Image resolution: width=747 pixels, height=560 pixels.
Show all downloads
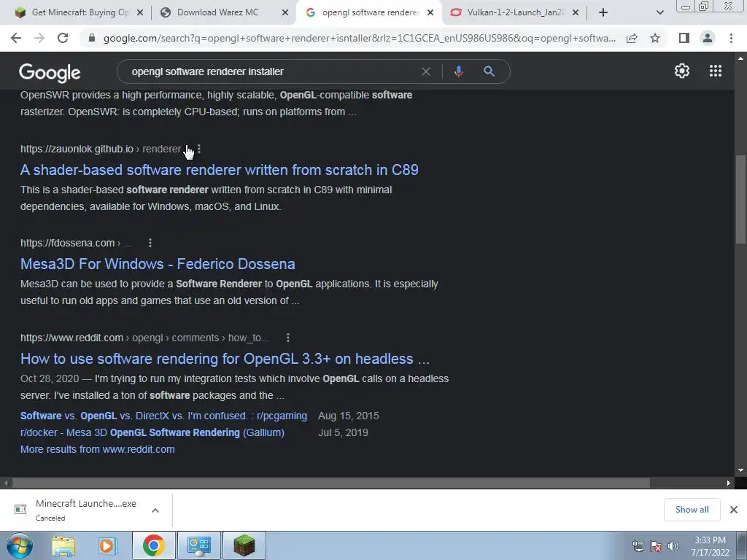pos(692,510)
